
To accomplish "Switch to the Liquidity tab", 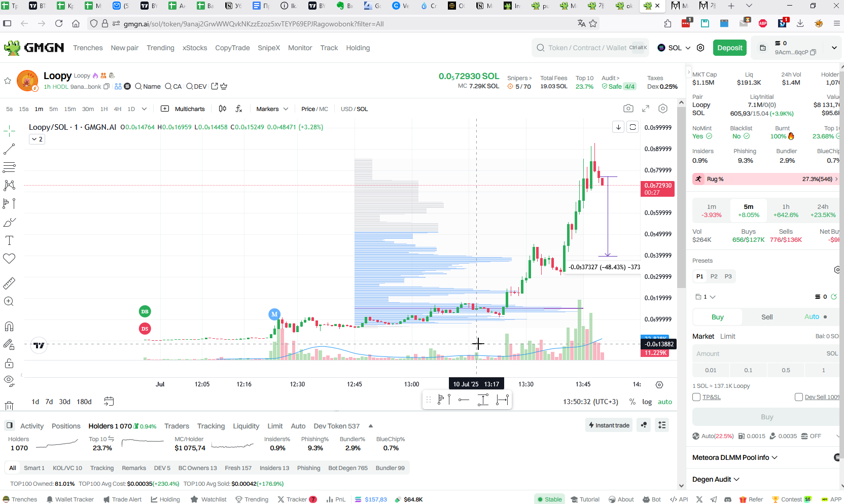I will 246,426.
